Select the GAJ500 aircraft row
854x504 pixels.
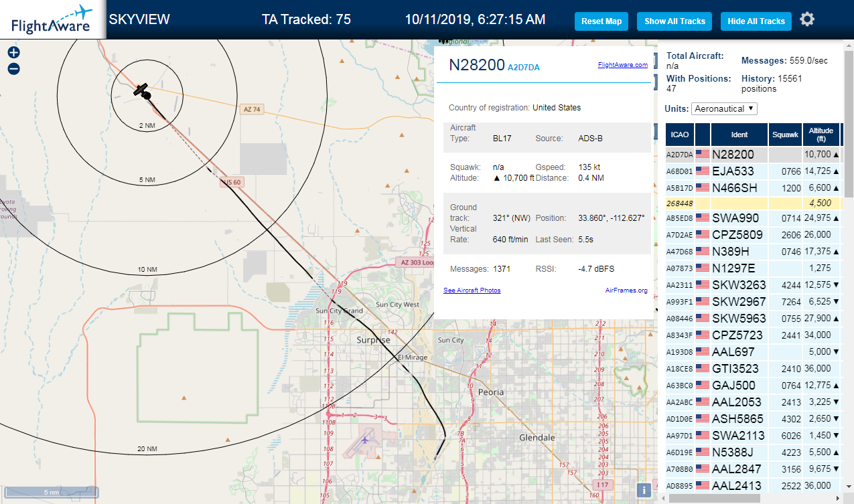pyautogui.click(x=753, y=386)
